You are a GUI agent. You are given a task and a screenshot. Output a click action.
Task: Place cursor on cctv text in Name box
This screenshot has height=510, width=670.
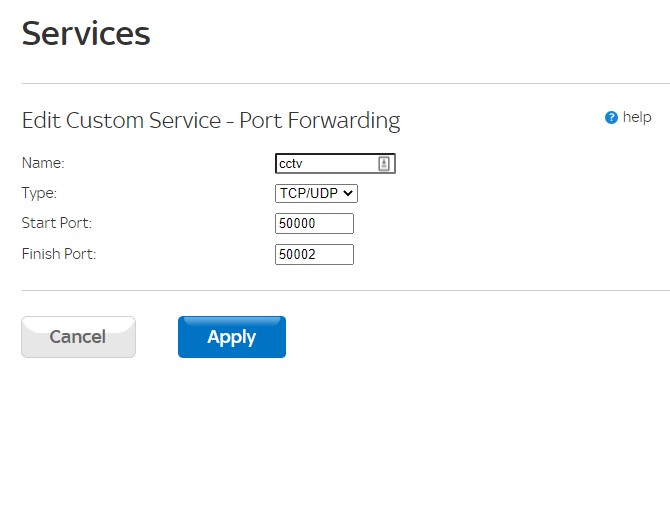291,164
